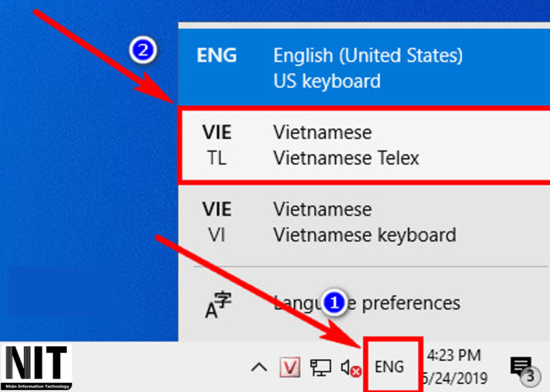Click the notification count badge 3

[x=532, y=378]
